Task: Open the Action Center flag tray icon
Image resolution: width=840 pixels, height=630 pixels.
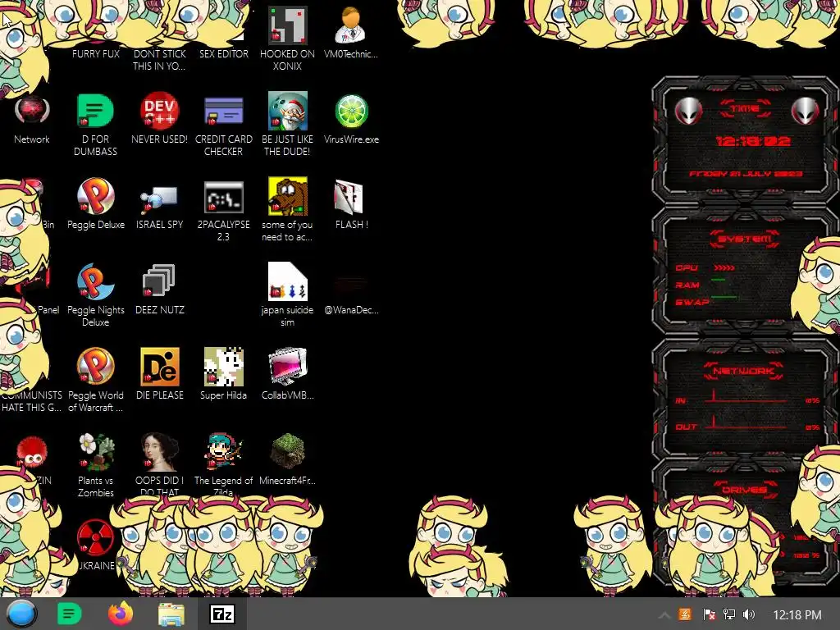Action: point(709,614)
